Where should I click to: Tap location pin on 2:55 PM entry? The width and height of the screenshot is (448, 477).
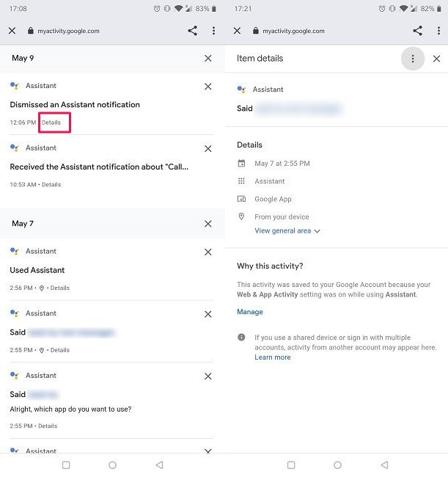pyautogui.click(x=42, y=350)
